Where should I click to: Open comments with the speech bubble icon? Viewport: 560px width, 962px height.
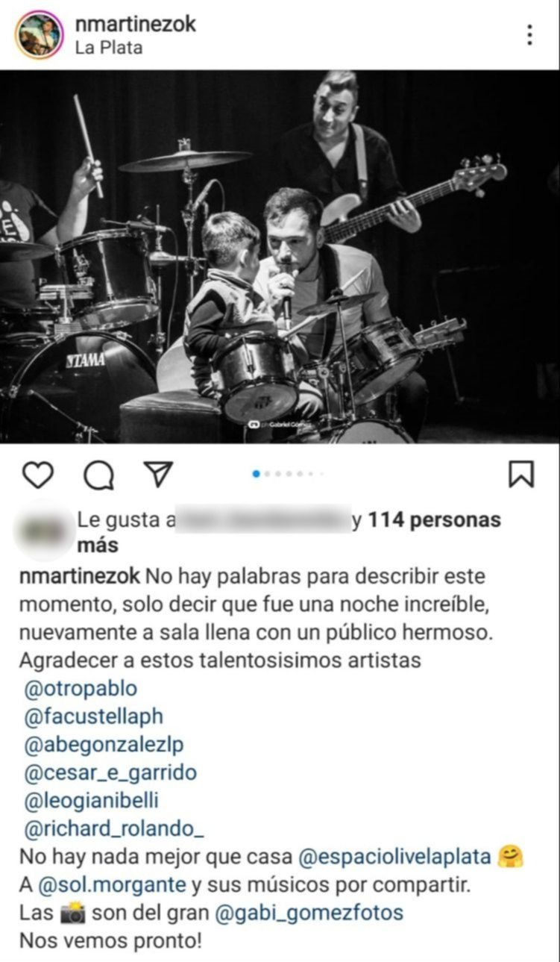(98, 475)
